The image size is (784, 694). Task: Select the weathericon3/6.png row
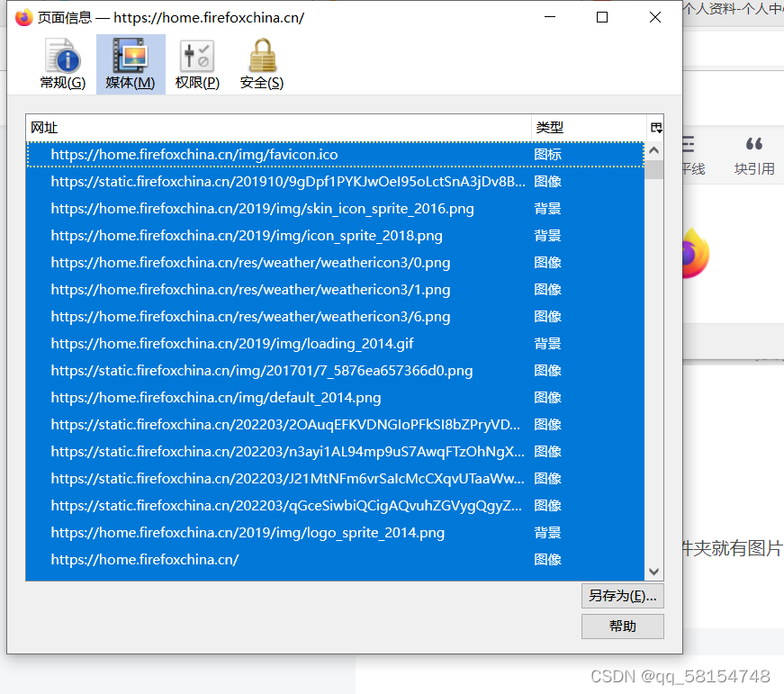335,317
